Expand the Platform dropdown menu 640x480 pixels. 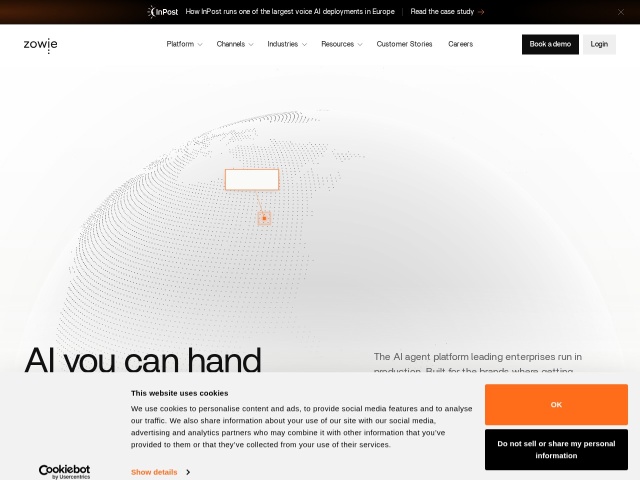[x=184, y=44]
